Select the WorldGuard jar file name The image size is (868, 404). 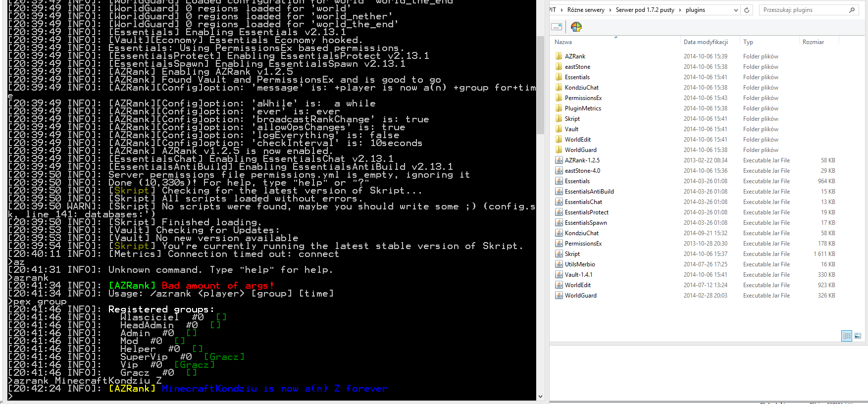(581, 296)
